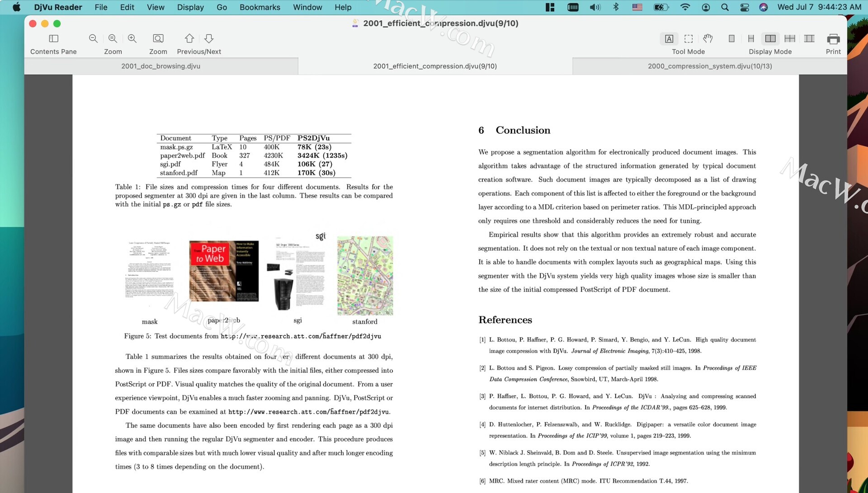Viewport: 868px width, 493px height.
Task: Click the volume icon in menu bar
Action: (595, 7)
